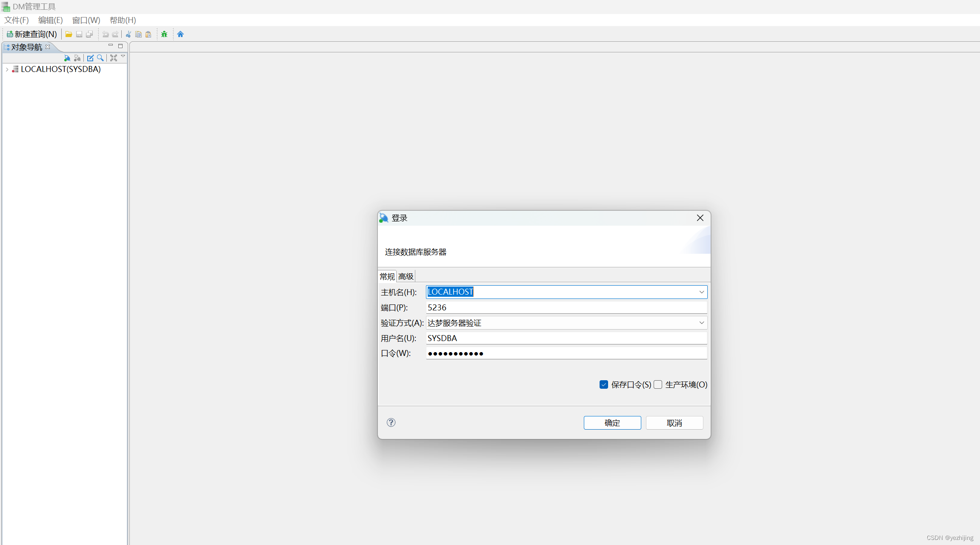Open file with the yellow folder icon
This screenshot has width=980, height=545.
tap(69, 34)
